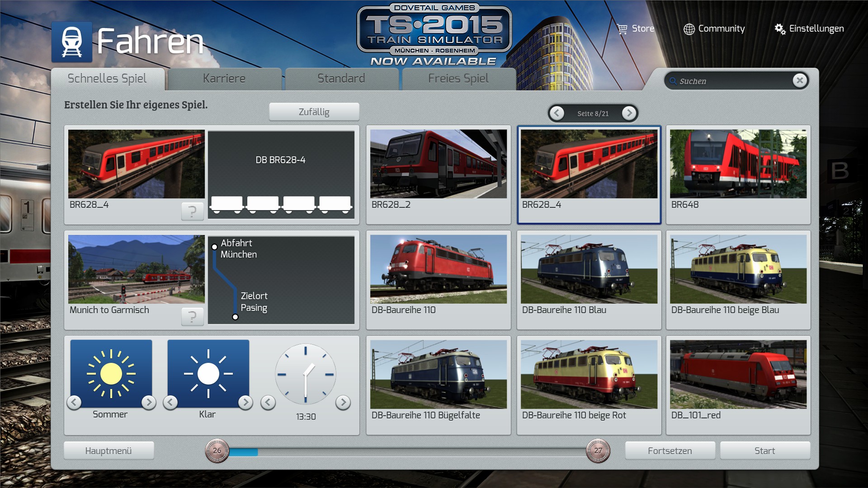The width and height of the screenshot is (868, 488).
Task: Switch to the Karriere tab
Action: (224, 79)
